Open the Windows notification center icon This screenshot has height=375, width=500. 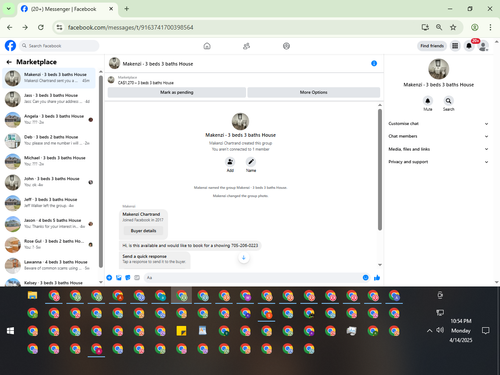coord(486,331)
